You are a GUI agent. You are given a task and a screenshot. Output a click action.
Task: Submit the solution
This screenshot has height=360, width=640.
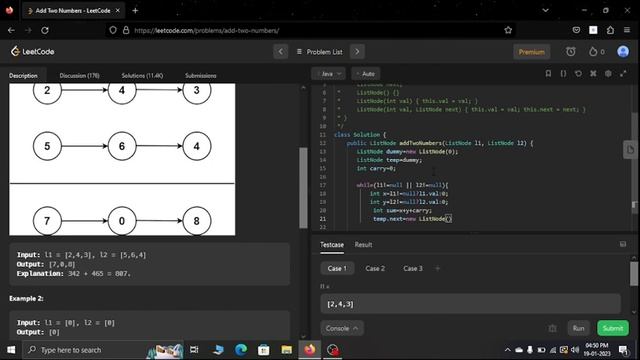coord(613,328)
